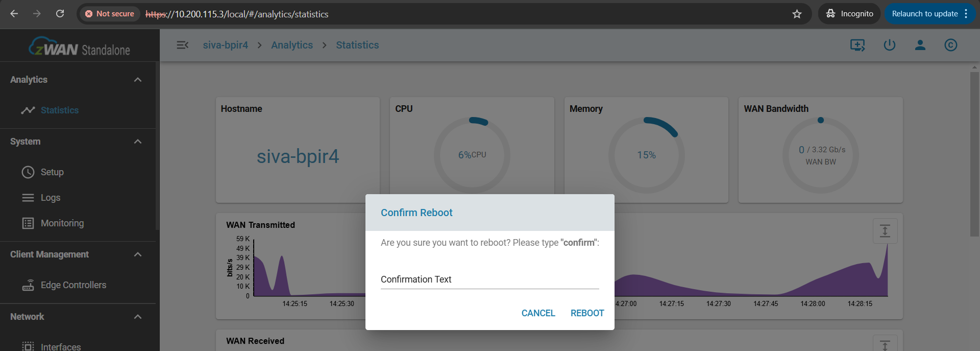Click the Confirmation Text input field
The width and height of the screenshot is (980, 351).
click(488, 279)
